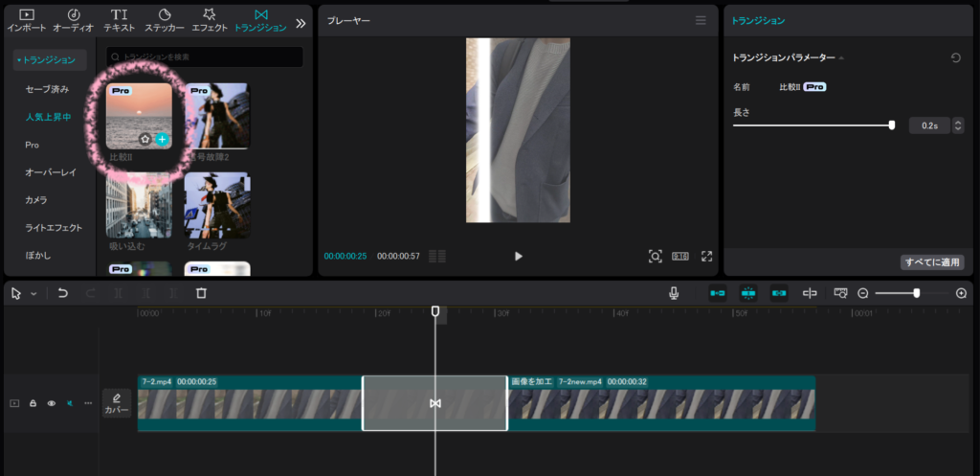Open the pointer tool dropdown arrow
Screen dimensions: 980x476
coord(33,293)
